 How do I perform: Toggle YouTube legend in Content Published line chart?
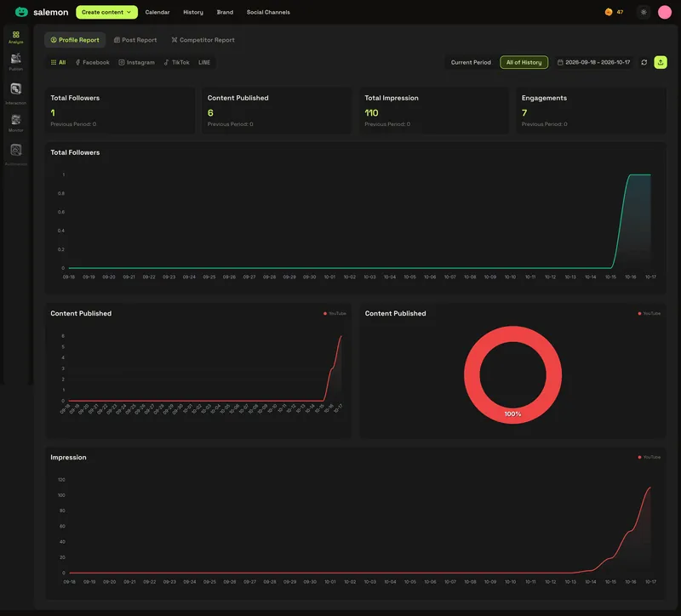tap(335, 313)
